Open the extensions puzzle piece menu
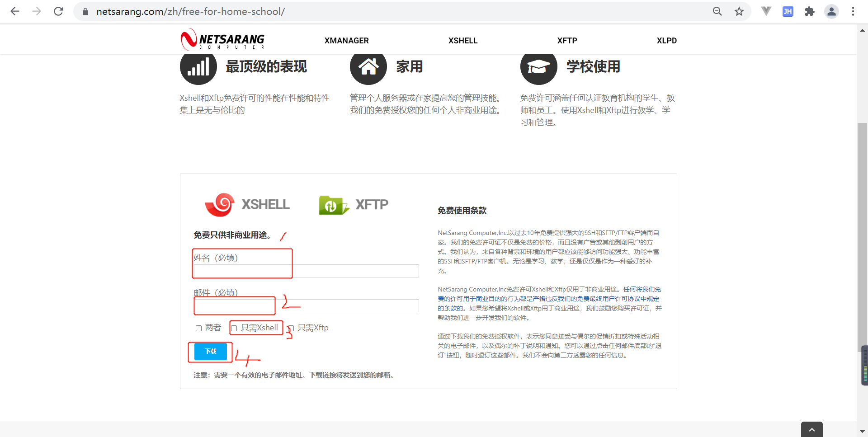Screen dimensions: 868x437 810,11
